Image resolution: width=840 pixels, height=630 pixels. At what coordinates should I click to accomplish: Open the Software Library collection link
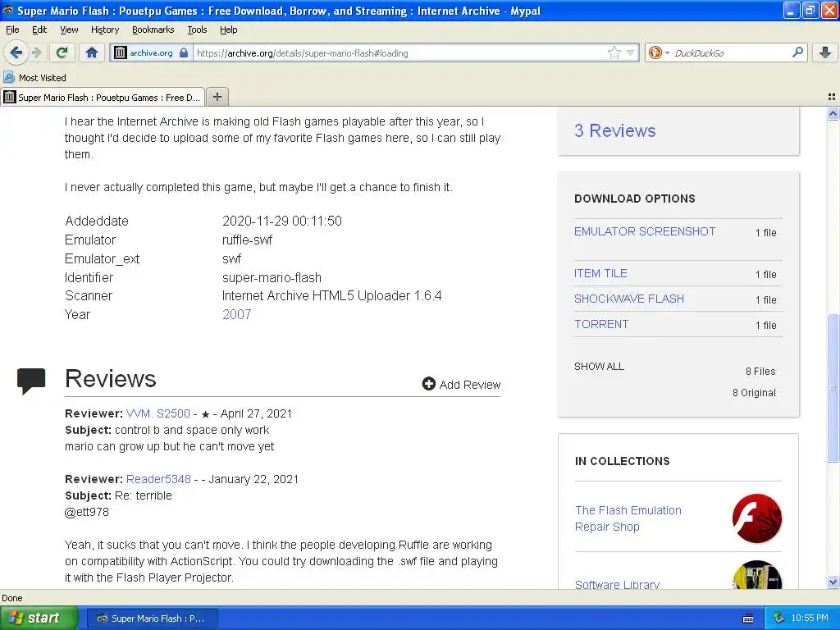tap(617, 584)
